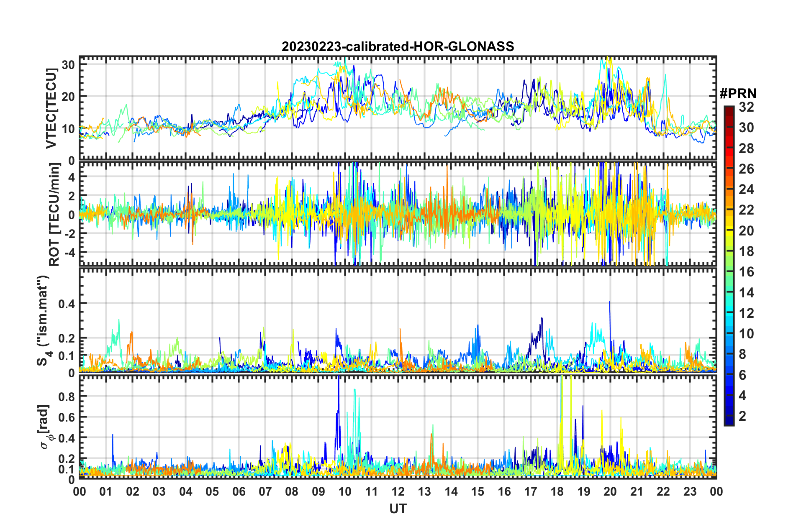Click the "23" hour tick on the UT axis
Image resolution: width=796 pixels, height=532 pixels.
coord(690,491)
